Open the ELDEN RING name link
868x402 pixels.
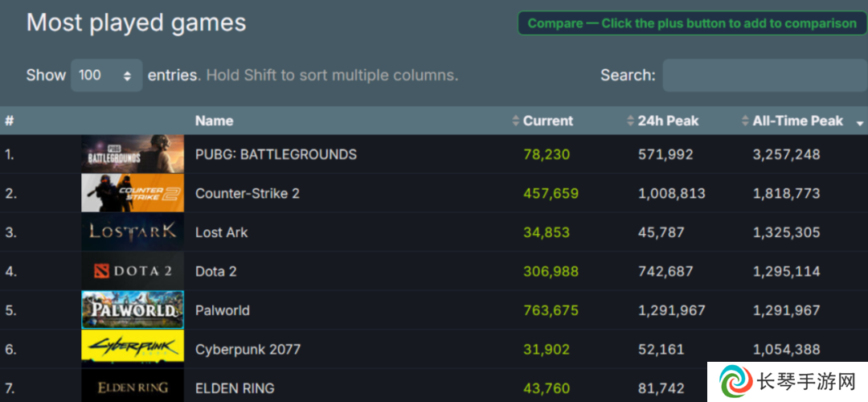click(x=235, y=388)
